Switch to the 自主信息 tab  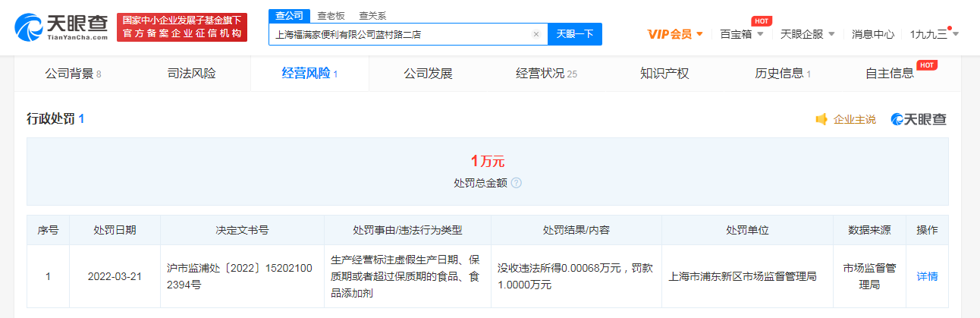[890, 74]
